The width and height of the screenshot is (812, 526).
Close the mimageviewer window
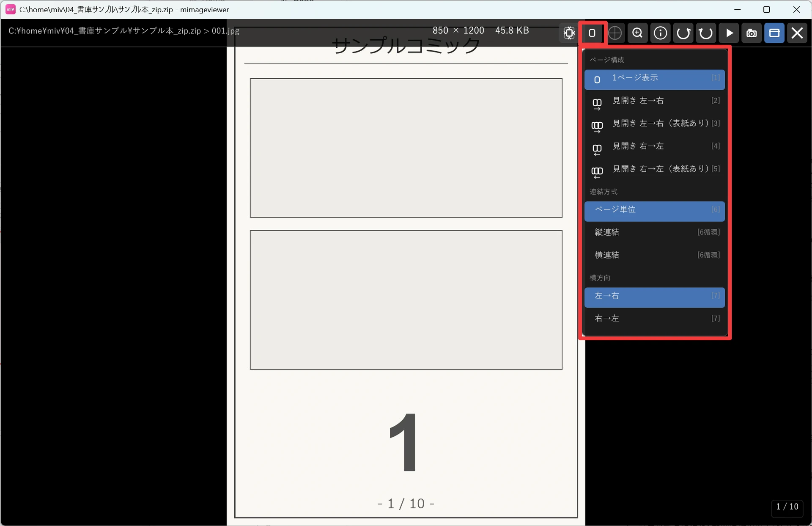[x=796, y=9]
